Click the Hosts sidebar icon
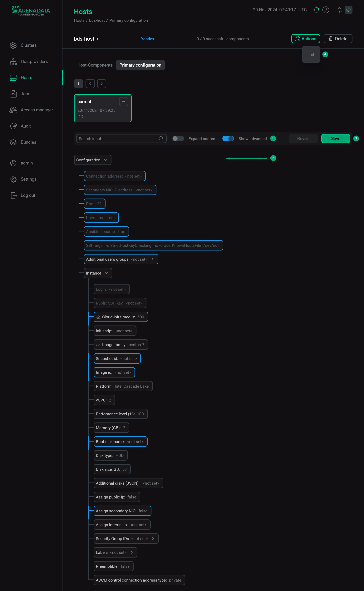This screenshot has height=591, width=364. pos(13,78)
